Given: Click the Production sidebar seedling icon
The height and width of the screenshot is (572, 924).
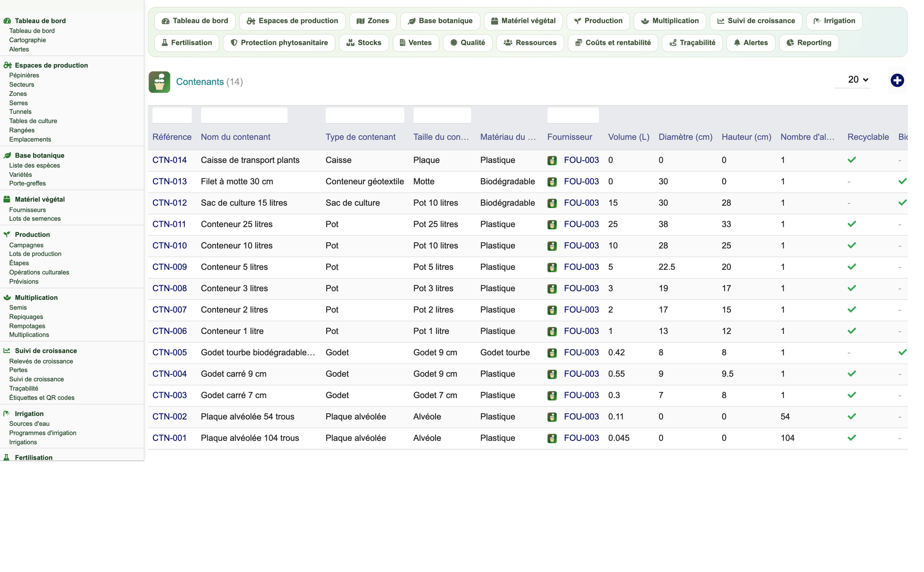Looking at the screenshot, I should point(7,234).
